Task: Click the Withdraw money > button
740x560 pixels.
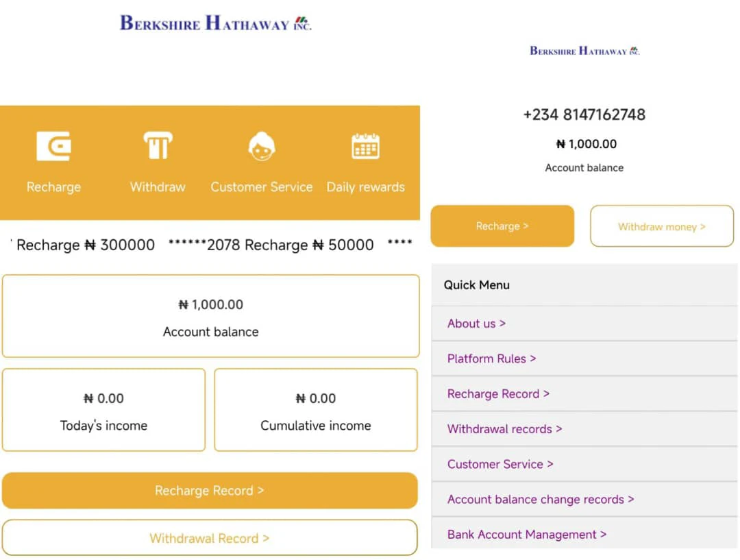Action: pyautogui.click(x=662, y=226)
